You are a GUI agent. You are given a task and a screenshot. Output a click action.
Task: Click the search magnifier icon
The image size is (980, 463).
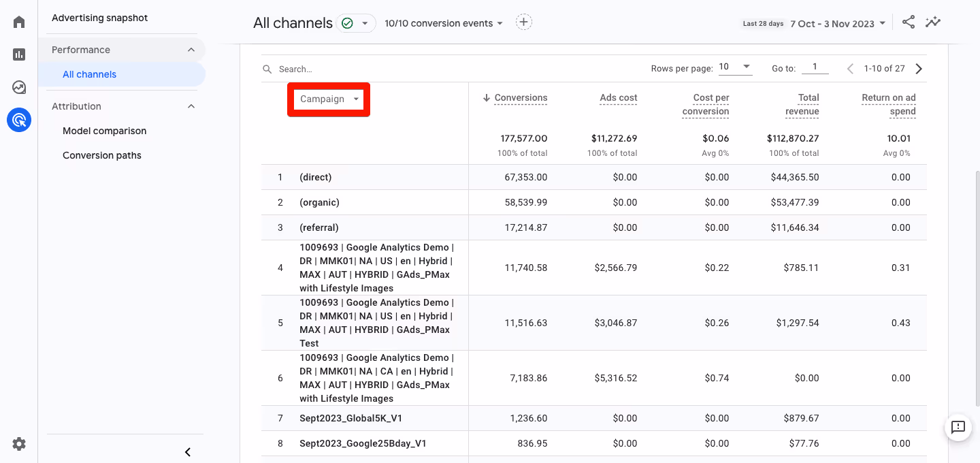[x=267, y=69]
